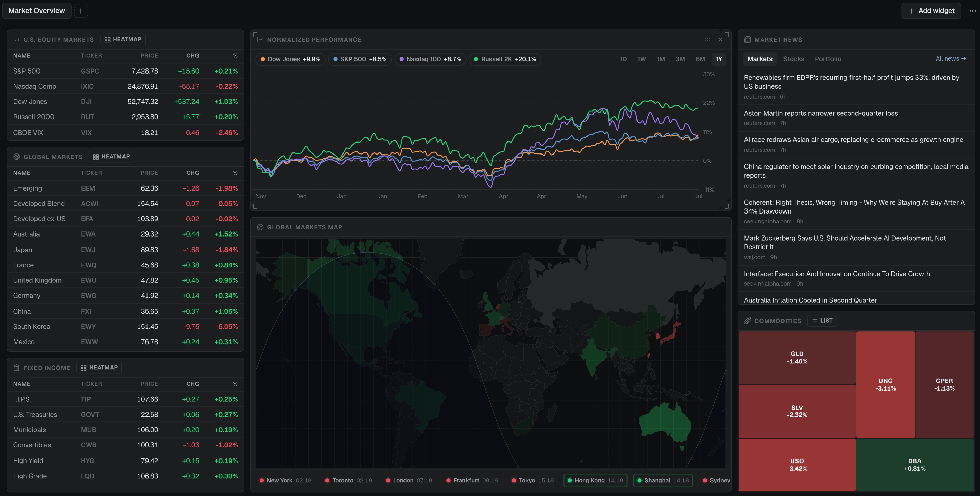
Task: Switch to the Markets news tab
Action: coord(760,60)
